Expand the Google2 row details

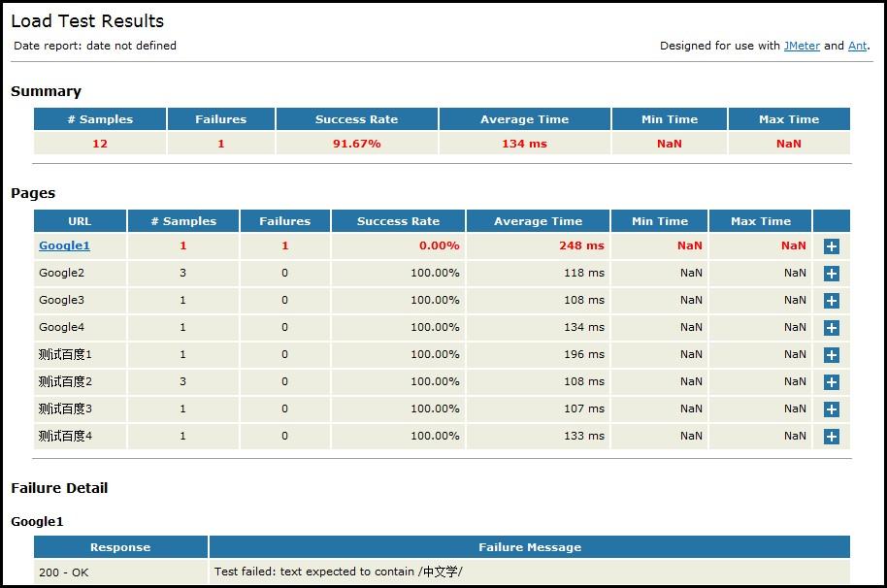click(831, 274)
